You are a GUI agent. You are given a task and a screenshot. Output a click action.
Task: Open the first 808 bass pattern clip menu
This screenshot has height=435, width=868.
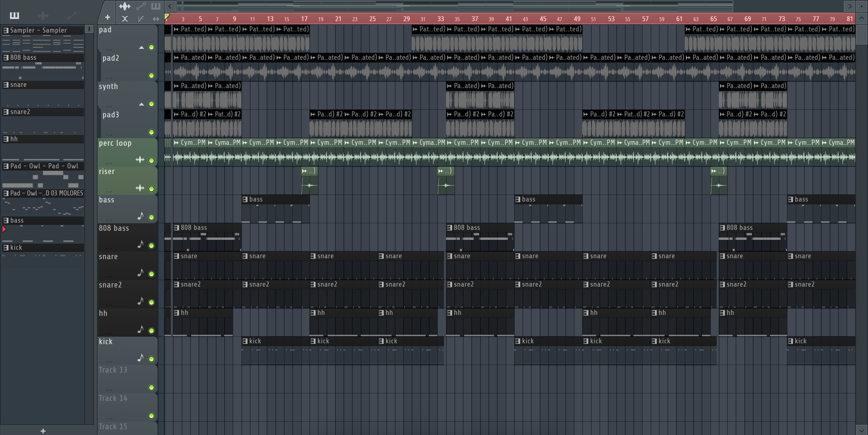click(176, 228)
